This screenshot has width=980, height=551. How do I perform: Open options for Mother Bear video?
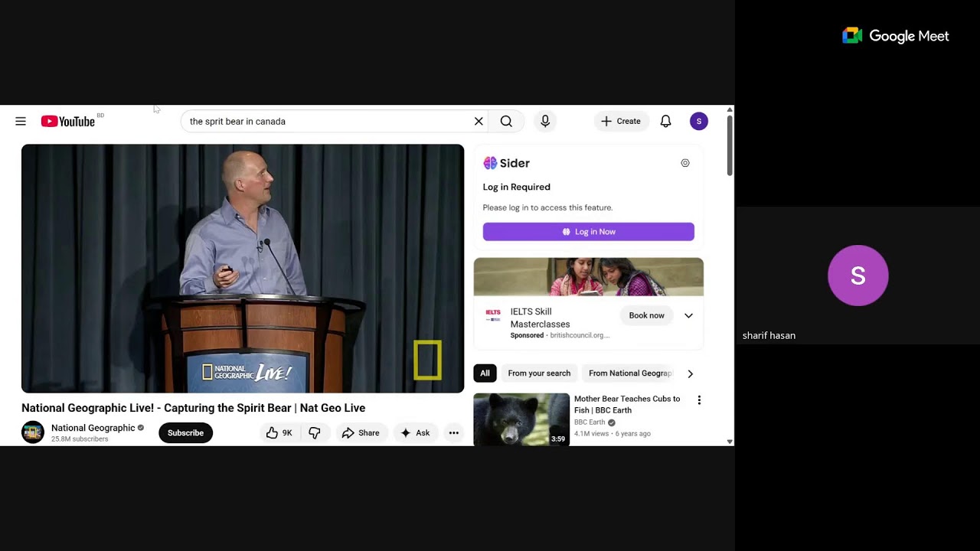[x=699, y=400]
